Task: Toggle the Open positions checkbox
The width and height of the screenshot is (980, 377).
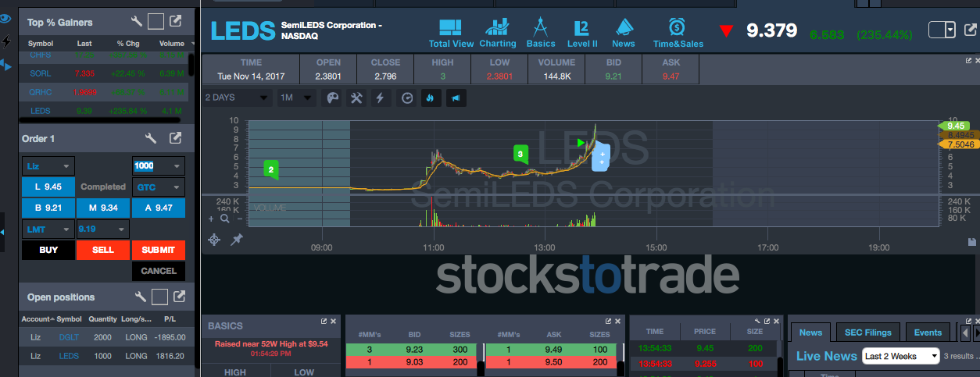Action: coord(159,297)
